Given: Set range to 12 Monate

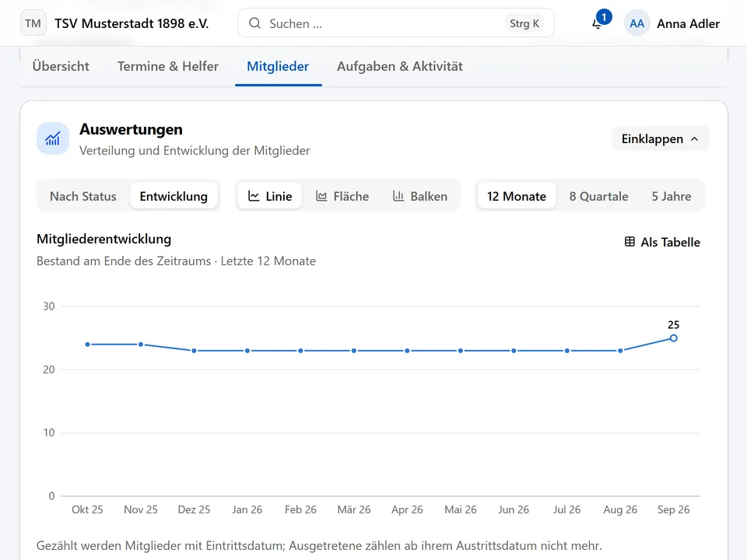Looking at the screenshot, I should tap(517, 196).
